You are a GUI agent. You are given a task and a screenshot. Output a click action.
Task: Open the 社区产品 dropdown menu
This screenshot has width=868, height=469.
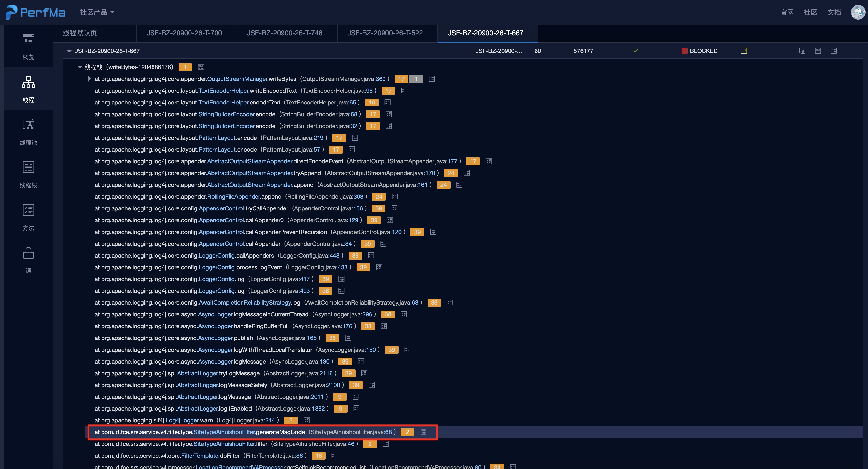point(97,12)
